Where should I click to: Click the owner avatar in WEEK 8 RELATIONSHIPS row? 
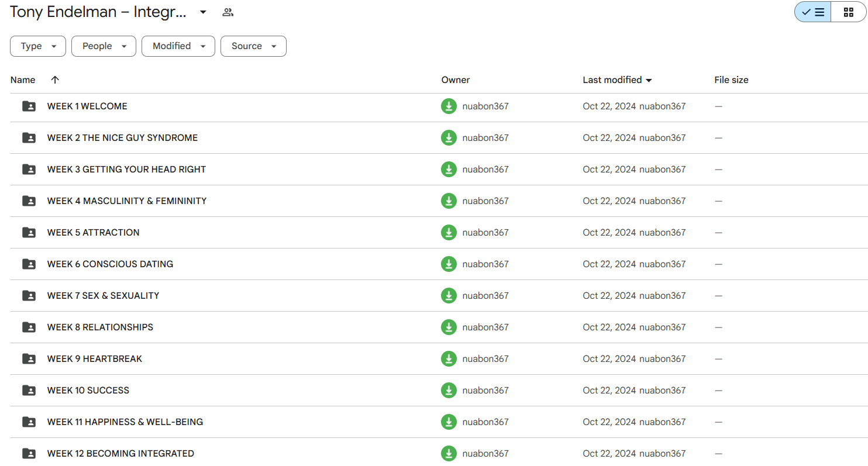(x=449, y=327)
